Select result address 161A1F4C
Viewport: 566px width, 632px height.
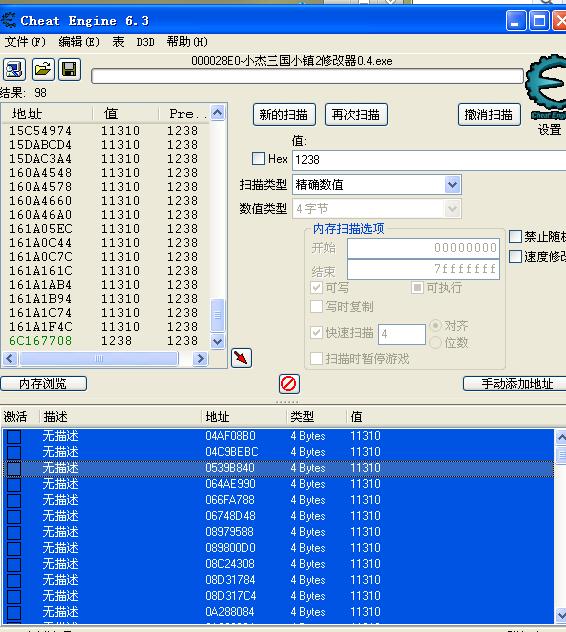point(40,326)
